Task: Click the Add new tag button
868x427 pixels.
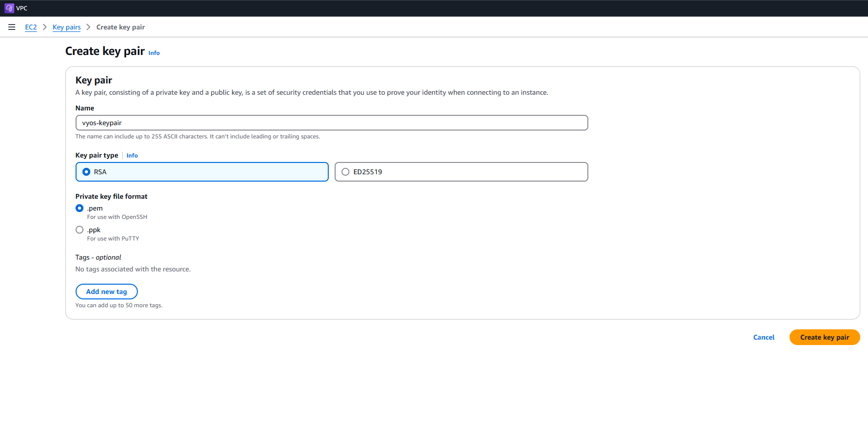Action: point(106,292)
